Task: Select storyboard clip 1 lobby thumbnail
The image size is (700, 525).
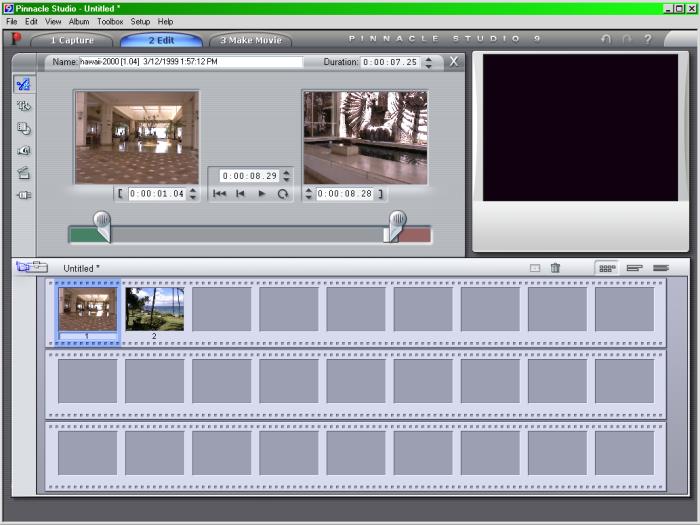Action: (x=88, y=309)
